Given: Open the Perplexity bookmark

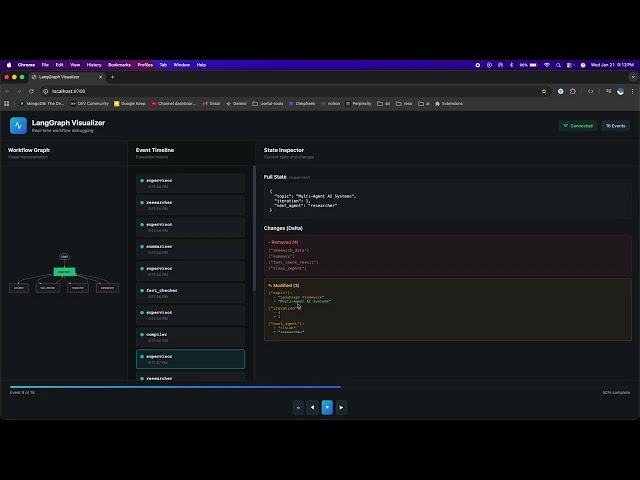Looking at the screenshot, I should pyautogui.click(x=359, y=104).
